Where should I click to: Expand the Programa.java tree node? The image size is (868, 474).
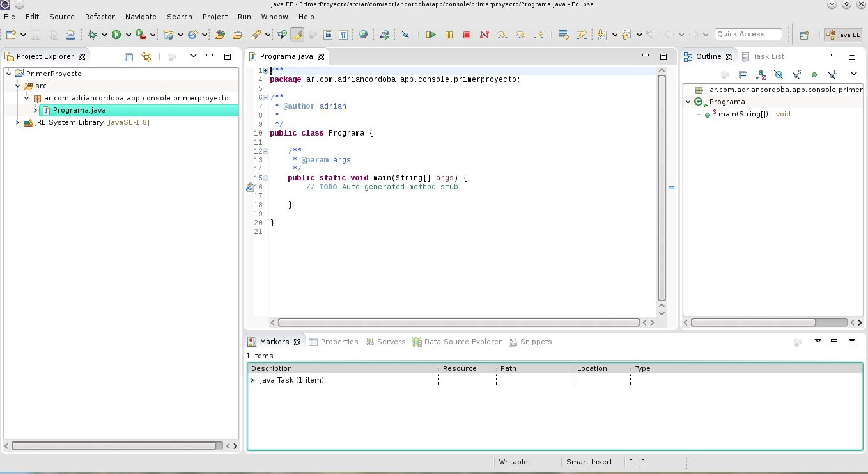(x=36, y=110)
